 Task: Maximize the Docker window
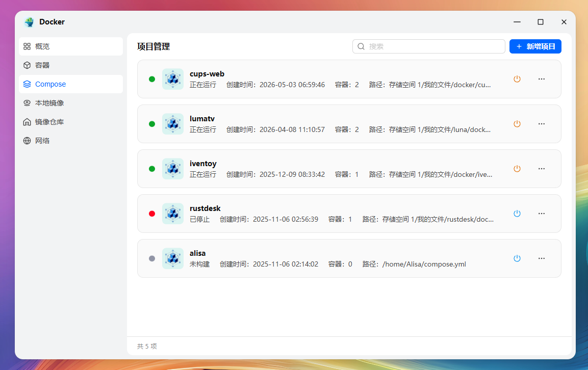541,22
